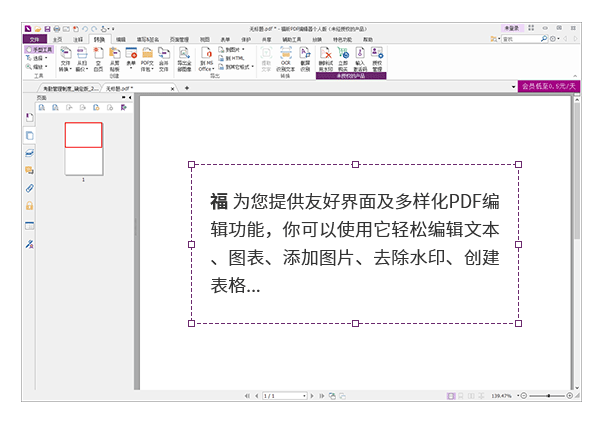Click the blank page (空白页) icon
The height and width of the screenshot is (424, 604).
[x=98, y=57]
